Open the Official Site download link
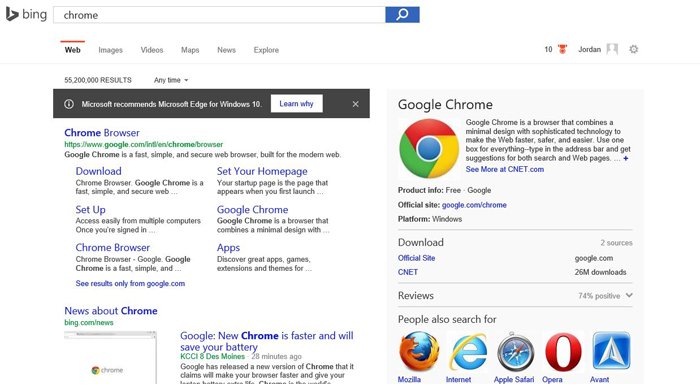Viewport: 700px width, 385px height. (x=416, y=258)
